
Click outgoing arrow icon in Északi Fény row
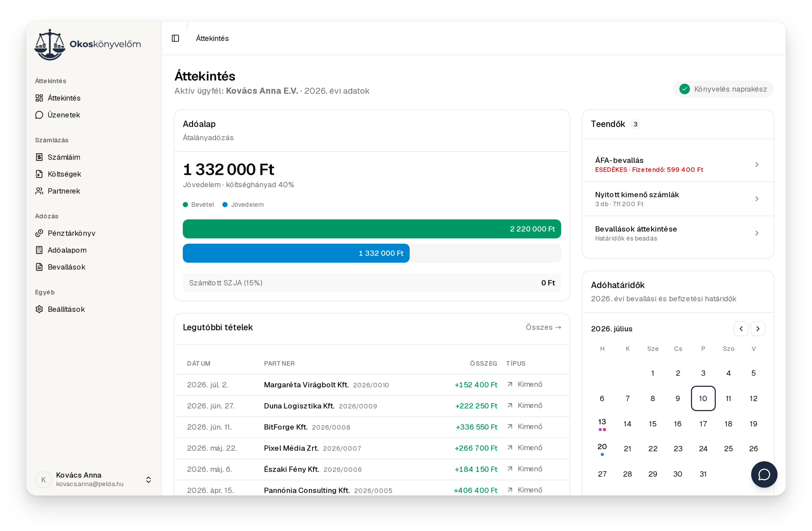pyautogui.click(x=510, y=469)
